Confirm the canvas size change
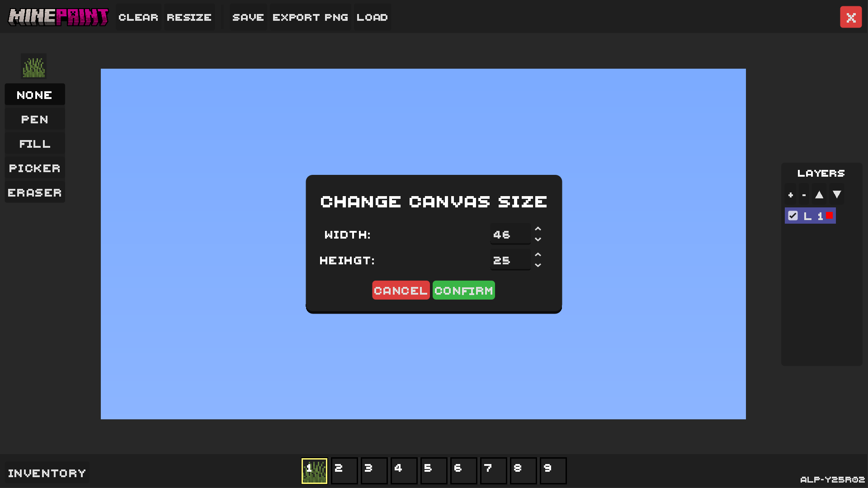The width and height of the screenshot is (868, 488). click(463, 290)
